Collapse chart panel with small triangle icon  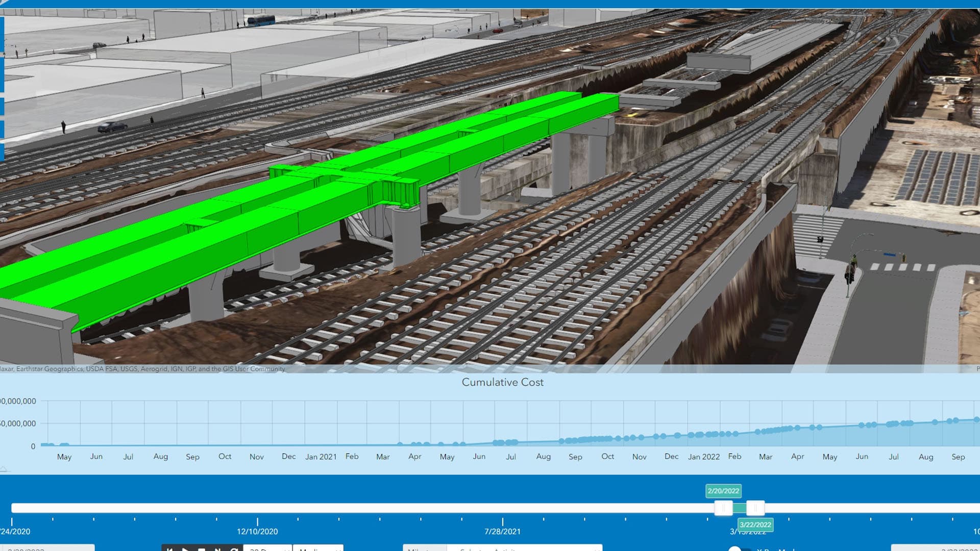point(4,468)
